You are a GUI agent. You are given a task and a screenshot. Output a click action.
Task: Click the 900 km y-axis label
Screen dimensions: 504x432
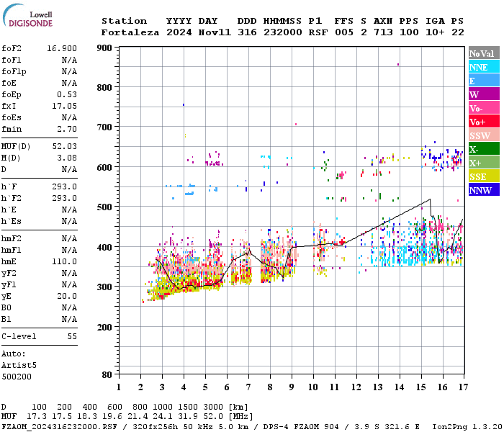(104, 48)
